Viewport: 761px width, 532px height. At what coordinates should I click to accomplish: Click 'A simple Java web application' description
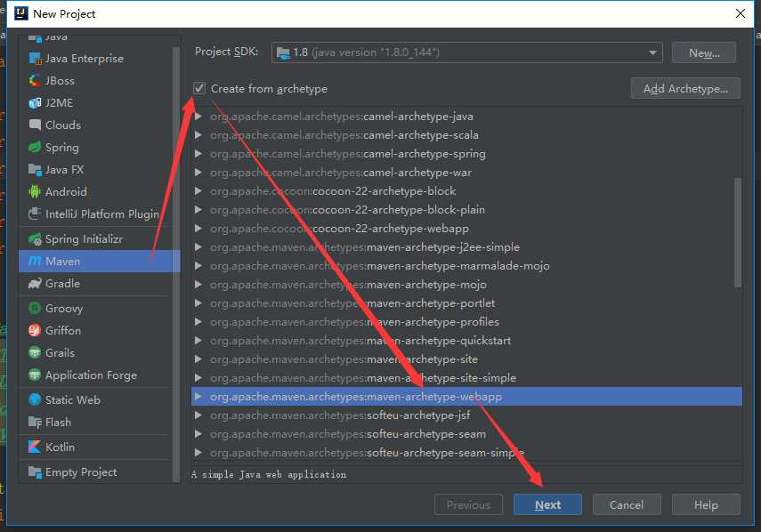coord(269,475)
